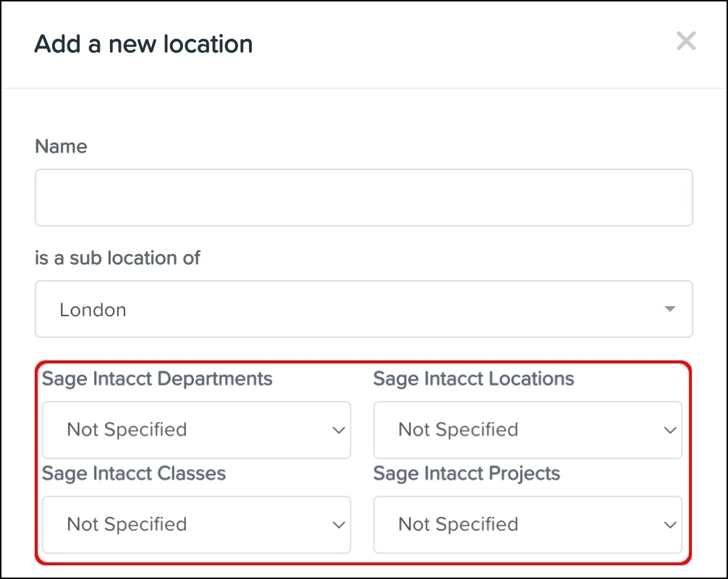Click the chevron in Classes dropdown
This screenshot has height=579, width=728.
click(x=338, y=525)
